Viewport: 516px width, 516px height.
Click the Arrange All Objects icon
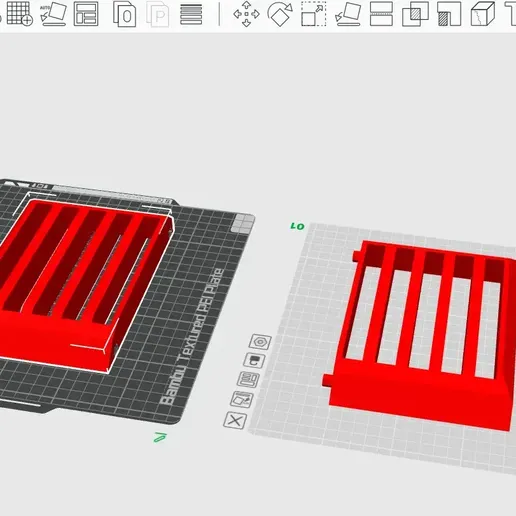click(86, 14)
